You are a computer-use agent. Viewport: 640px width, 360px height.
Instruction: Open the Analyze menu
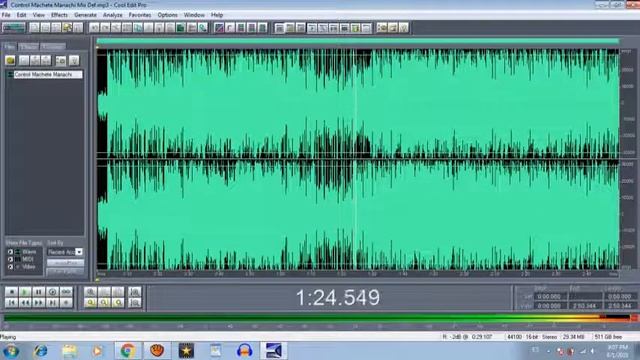tap(113, 15)
